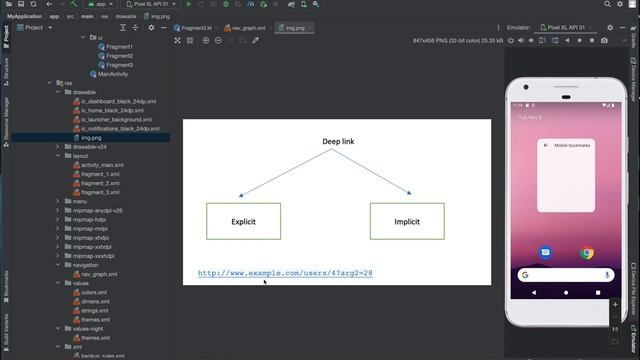The height and width of the screenshot is (360, 640).
Task: Click the Search Everywhere magnifier icon
Action: click(x=607, y=4)
